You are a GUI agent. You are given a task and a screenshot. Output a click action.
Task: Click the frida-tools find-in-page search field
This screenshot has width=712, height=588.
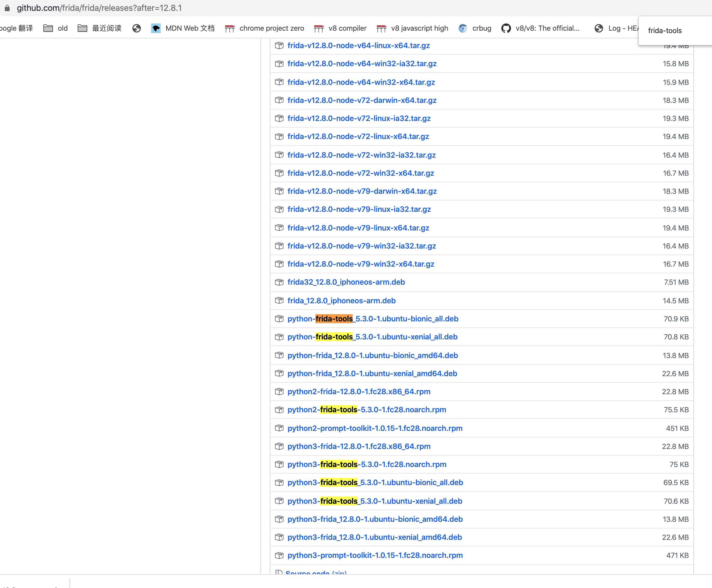(674, 30)
